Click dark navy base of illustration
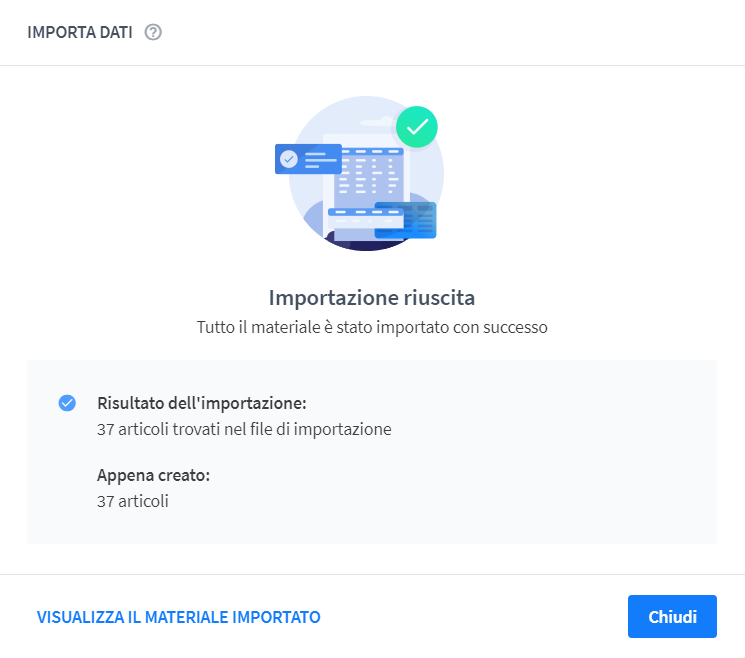Screen dimensions: 745x658 [366, 243]
